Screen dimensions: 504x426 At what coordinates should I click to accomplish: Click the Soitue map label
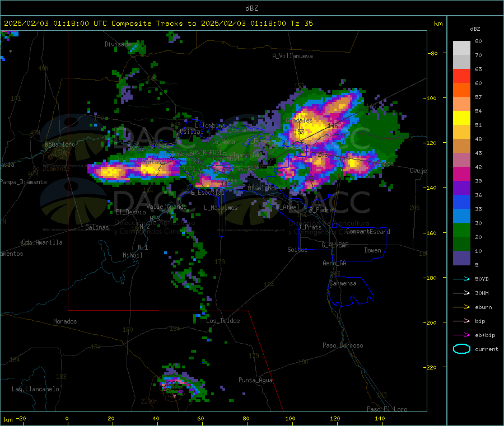coord(297,250)
